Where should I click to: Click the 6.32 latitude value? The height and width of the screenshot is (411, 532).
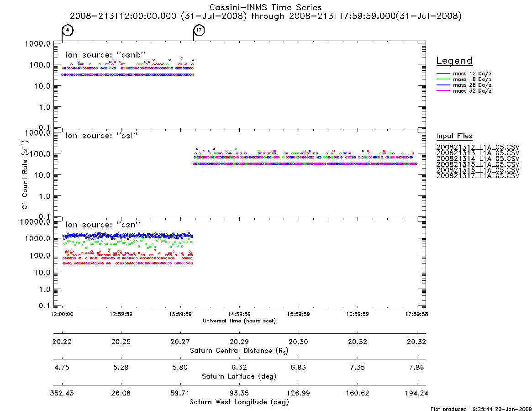[x=239, y=368]
